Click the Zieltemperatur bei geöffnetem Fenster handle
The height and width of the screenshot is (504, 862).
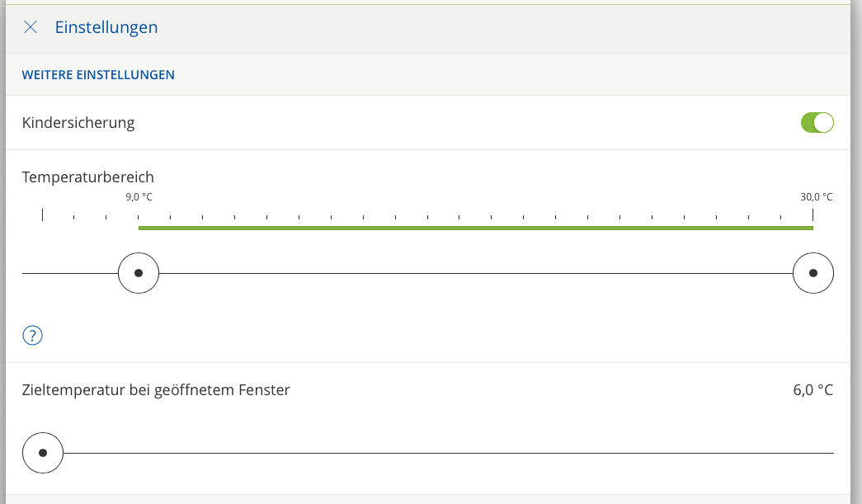[x=43, y=453]
